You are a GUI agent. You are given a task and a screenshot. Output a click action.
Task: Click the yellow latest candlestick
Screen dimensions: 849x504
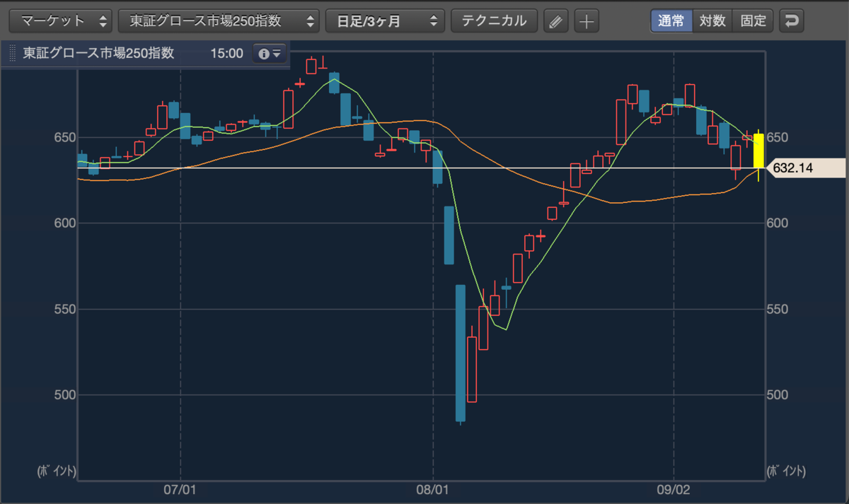click(x=758, y=150)
